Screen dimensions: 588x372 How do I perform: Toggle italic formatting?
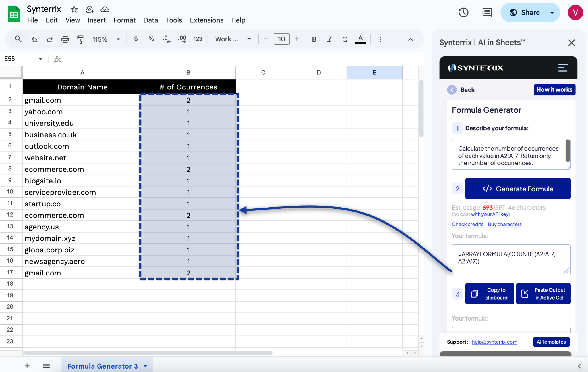pos(330,39)
